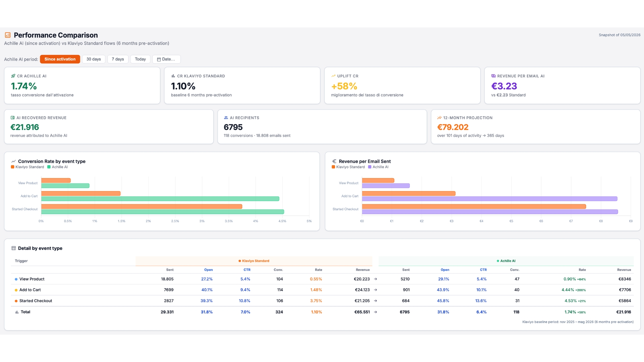
Task: Click the €8346 revenue cell
Action: click(625, 279)
